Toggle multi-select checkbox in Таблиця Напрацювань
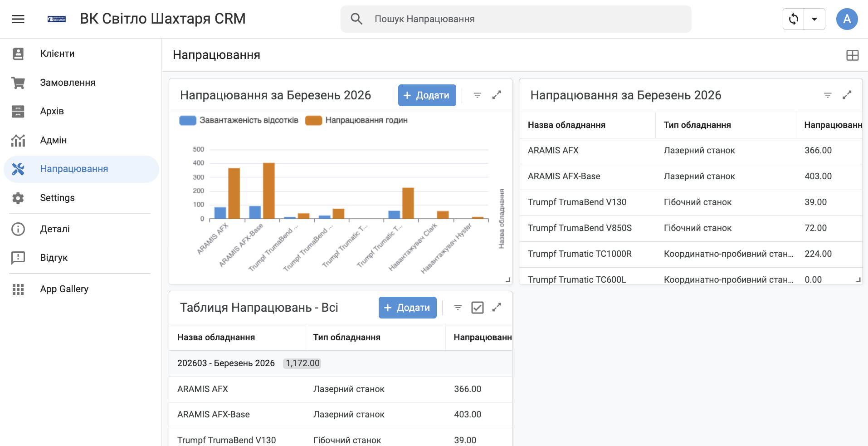This screenshot has height=446, width=868. coord(477,308)
